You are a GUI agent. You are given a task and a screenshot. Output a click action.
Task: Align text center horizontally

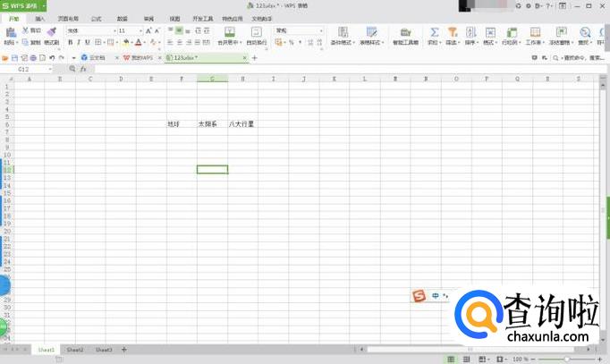pos(180,42)
